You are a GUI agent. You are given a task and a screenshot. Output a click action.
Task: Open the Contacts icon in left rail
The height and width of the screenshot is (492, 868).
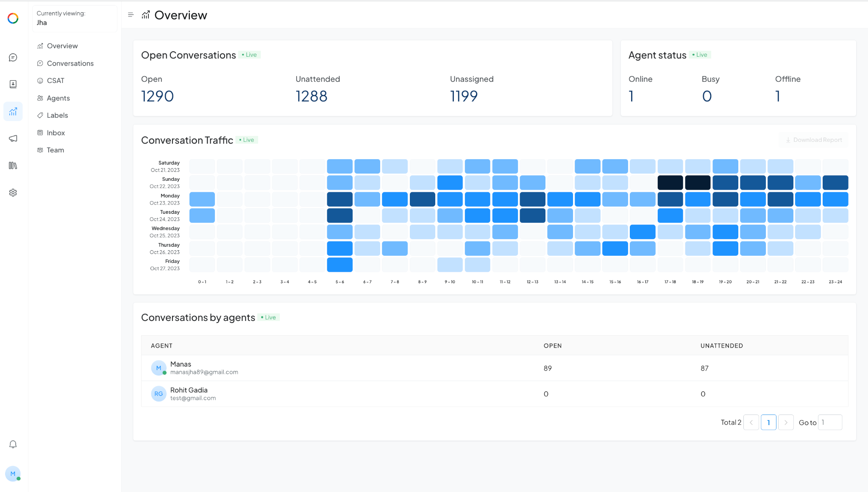[x=13, y=84]
